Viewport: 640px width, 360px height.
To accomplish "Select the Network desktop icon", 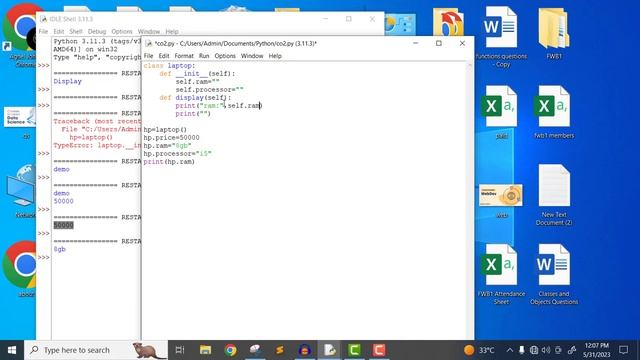I will [21, 191].
